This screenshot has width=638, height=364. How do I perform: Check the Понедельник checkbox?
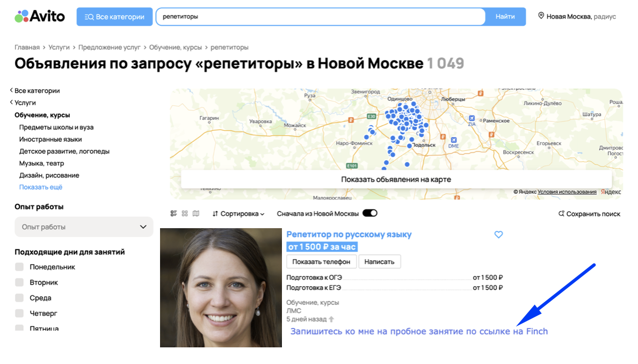(19, 267)
